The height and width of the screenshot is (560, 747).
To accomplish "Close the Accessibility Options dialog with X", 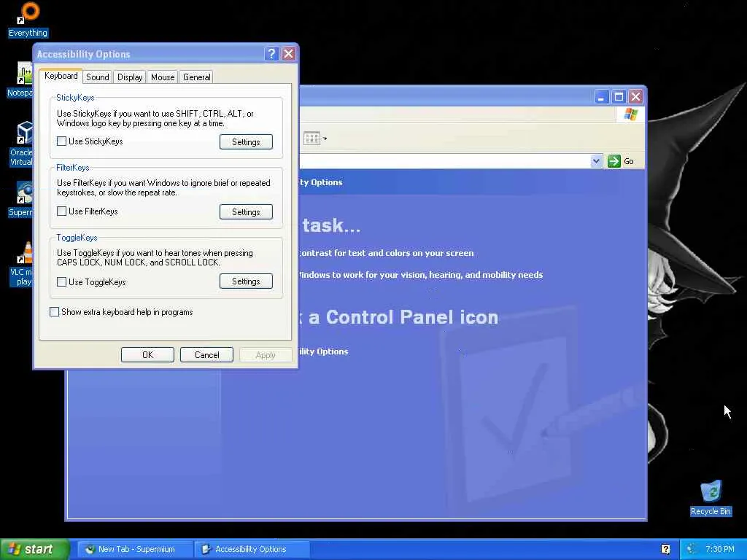I will (289, 54).
